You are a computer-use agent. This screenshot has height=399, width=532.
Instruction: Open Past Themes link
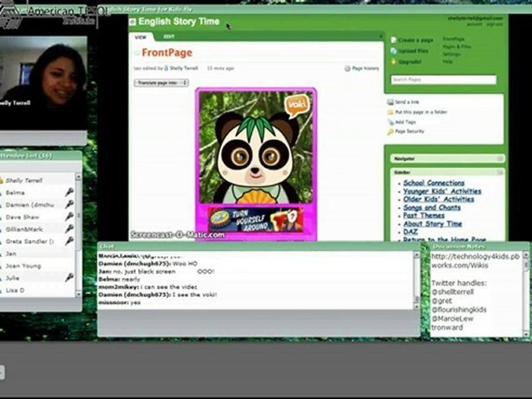click(423, 216)
